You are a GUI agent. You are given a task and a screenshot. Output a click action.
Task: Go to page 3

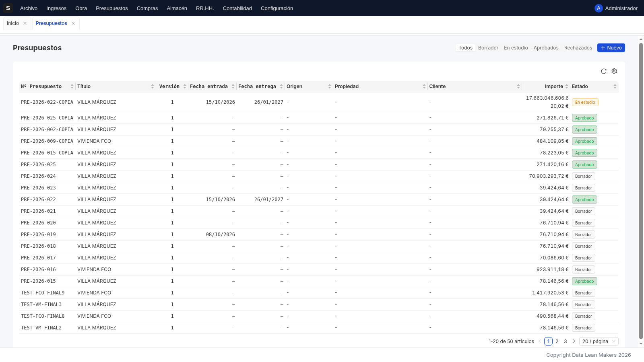pos(565,341)
